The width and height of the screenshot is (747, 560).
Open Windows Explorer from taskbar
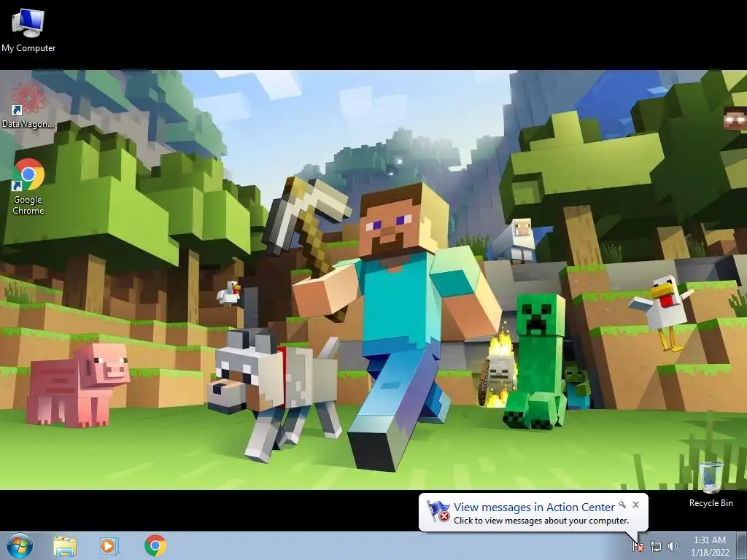click(65, 546)
